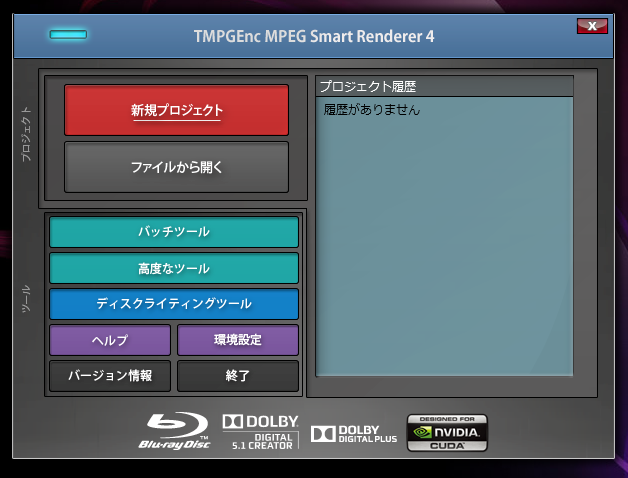Show バージョン情報 (version info)

(x=110, y=376)
